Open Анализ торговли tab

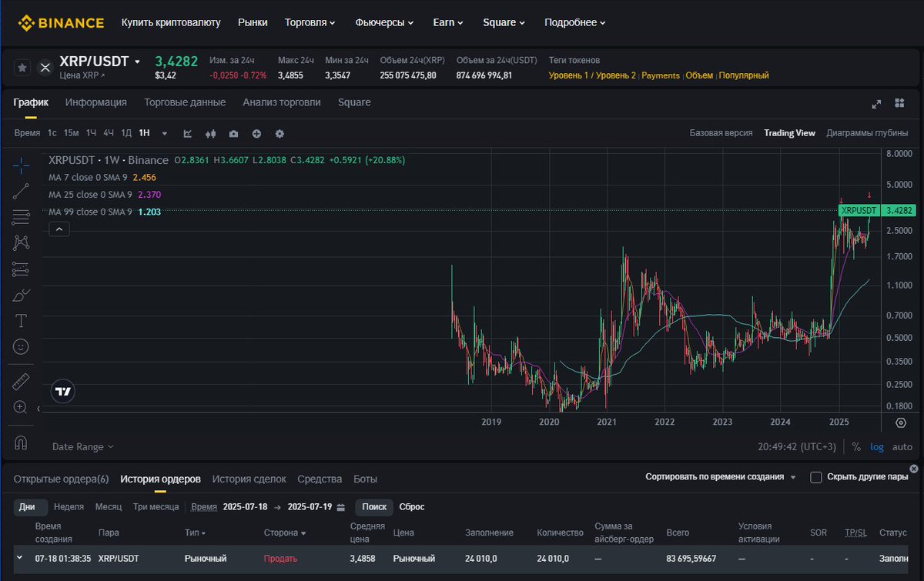click(282, 102)
